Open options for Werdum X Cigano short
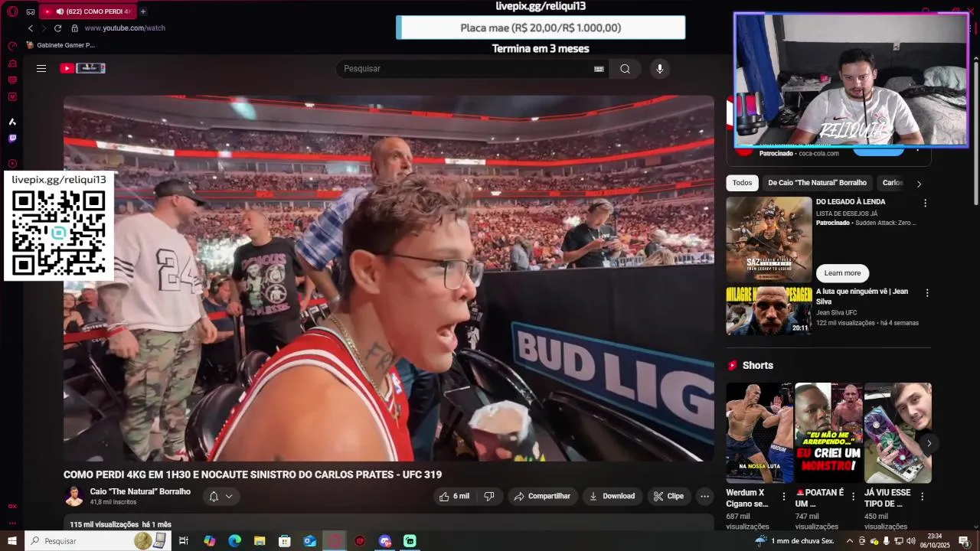This screenshot has height=551, width=980. [784, 496]
